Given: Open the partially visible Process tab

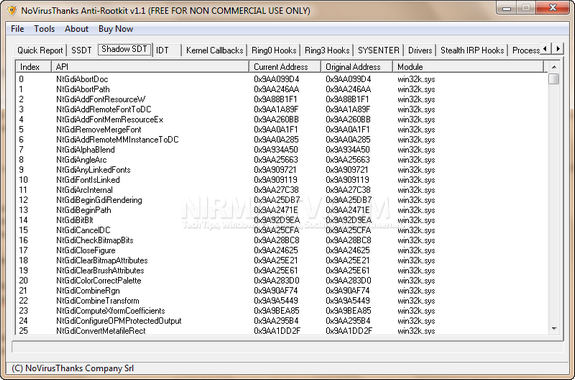Looking at the screenshot, I should [x=525, y=50].
